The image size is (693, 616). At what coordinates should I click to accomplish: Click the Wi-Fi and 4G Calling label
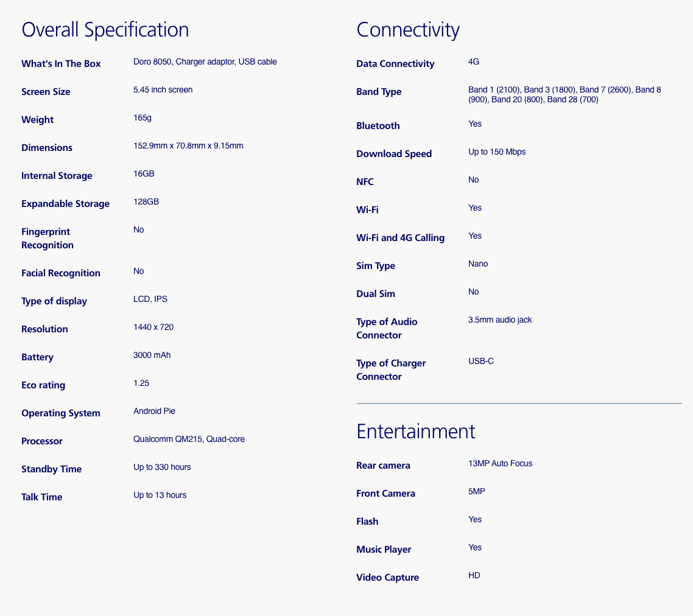(400, 238)
